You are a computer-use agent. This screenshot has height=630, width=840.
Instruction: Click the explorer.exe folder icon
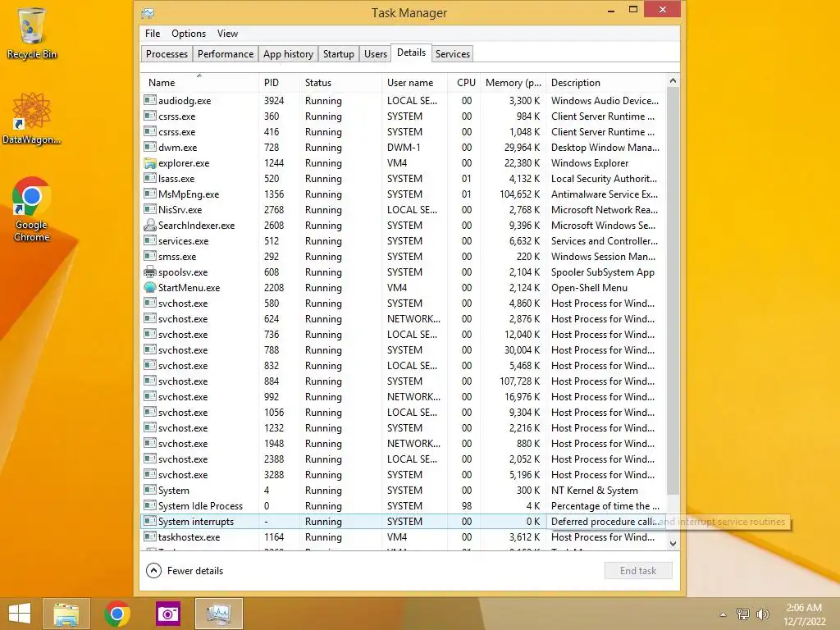point(150,163)
